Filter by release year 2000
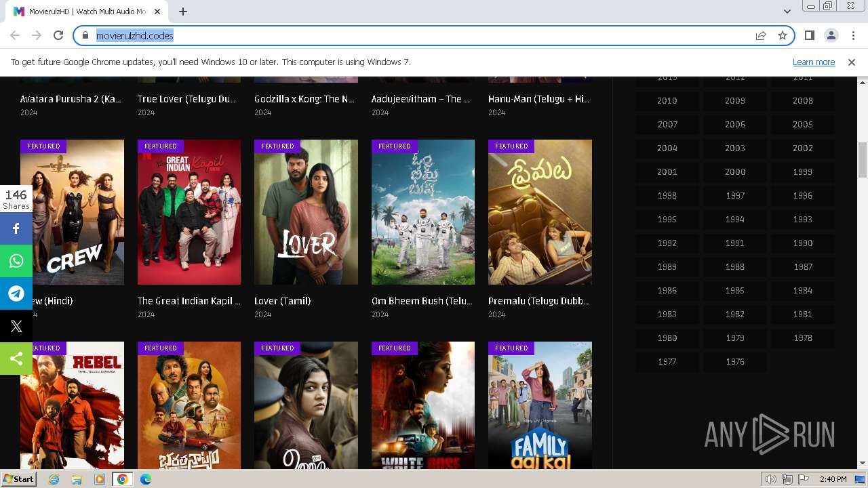This screenshot has width=868, height=488. click(x=735, y=171)
